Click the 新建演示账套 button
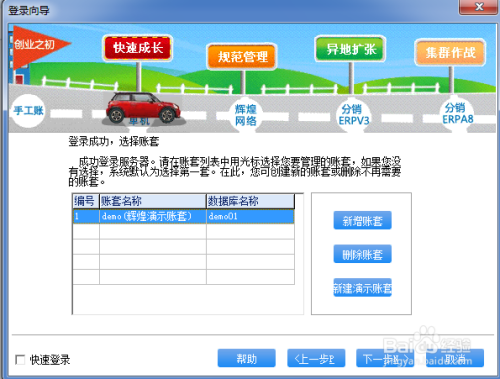Image resolution: width=500 pixels, height=379 pixels. tap(362, 288)
